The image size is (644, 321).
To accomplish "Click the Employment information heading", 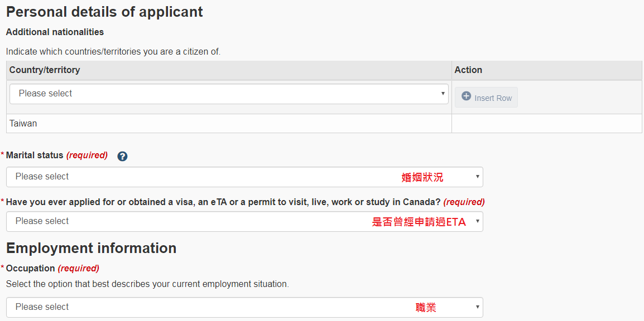I will 91,248.
